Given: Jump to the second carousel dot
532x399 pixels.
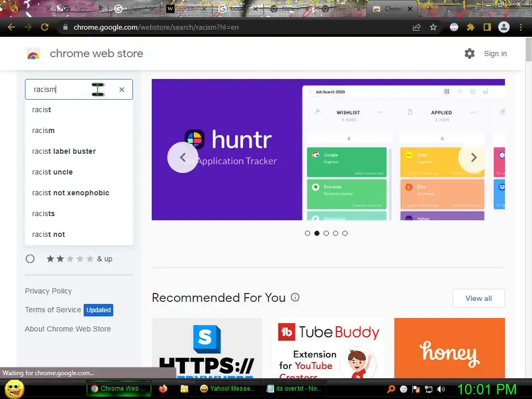Looking at the screenshot, I should pyautogui.click(x=317, y=233).
